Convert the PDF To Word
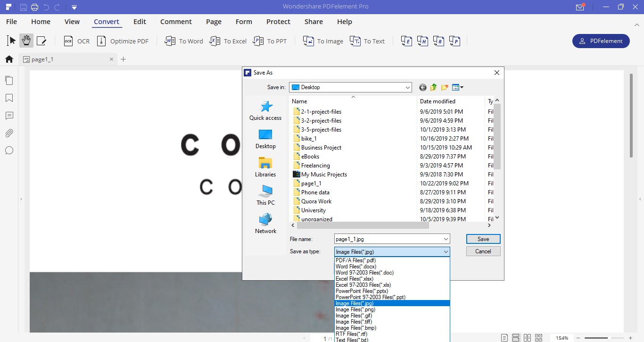This screenshot has width=644, height=342. coord(184,41)
